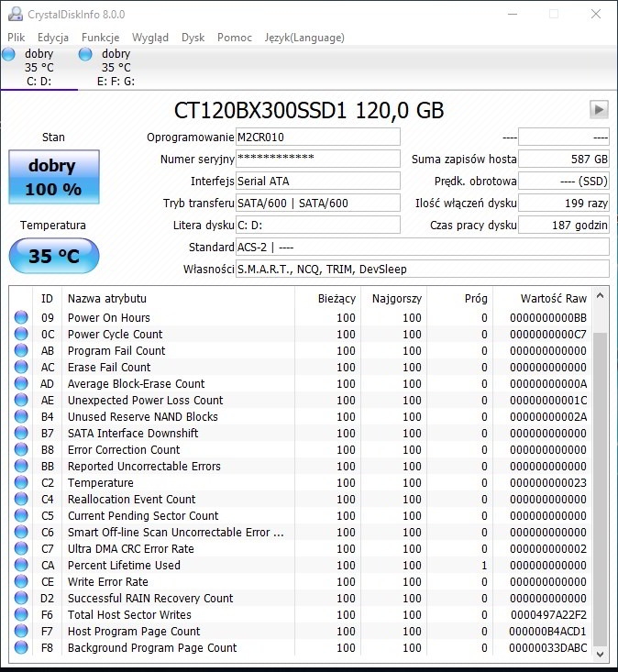The image size is (618, 672).
Task: Click the Litera dysku field
Action: coord(318,225)
